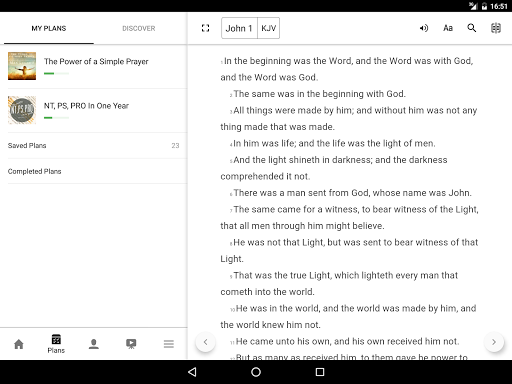
Task: Select the Plans bottom tab
Action: pos(56,344)
